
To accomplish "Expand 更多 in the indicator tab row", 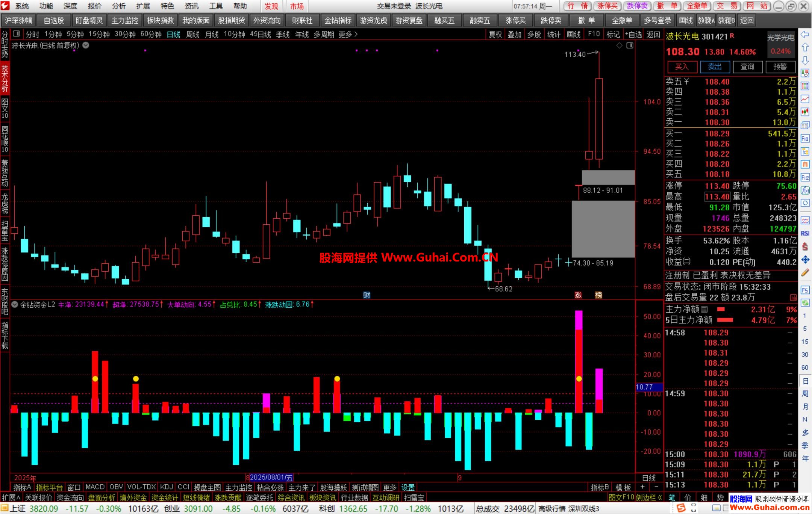I will (389, 487).
